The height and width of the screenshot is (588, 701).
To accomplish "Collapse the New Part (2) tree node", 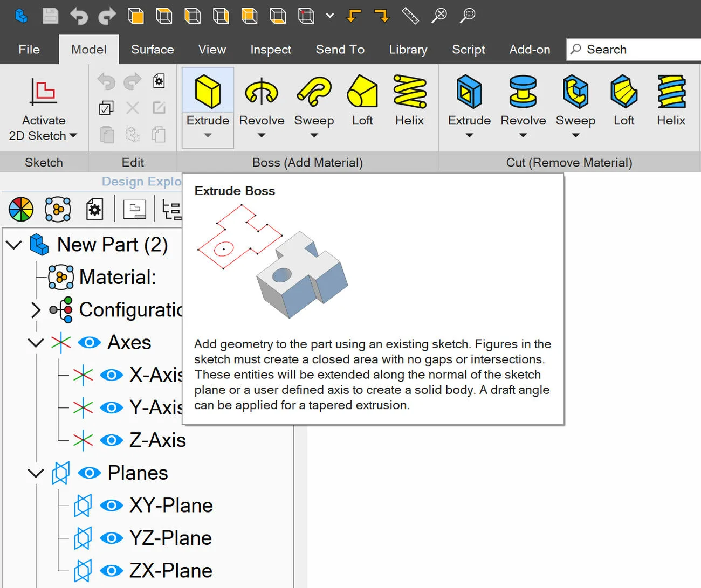I will [x=13, y=245].
